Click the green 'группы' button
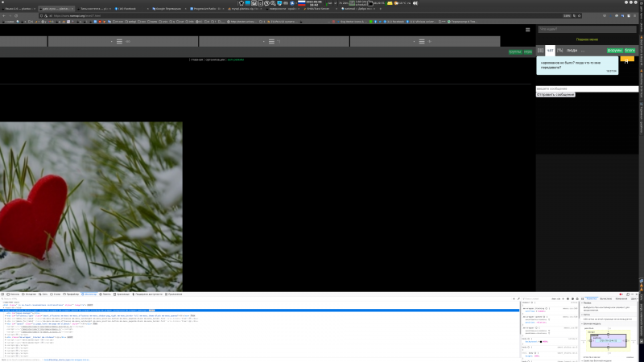The image size is (644, 362). click(x=515, y=51)
